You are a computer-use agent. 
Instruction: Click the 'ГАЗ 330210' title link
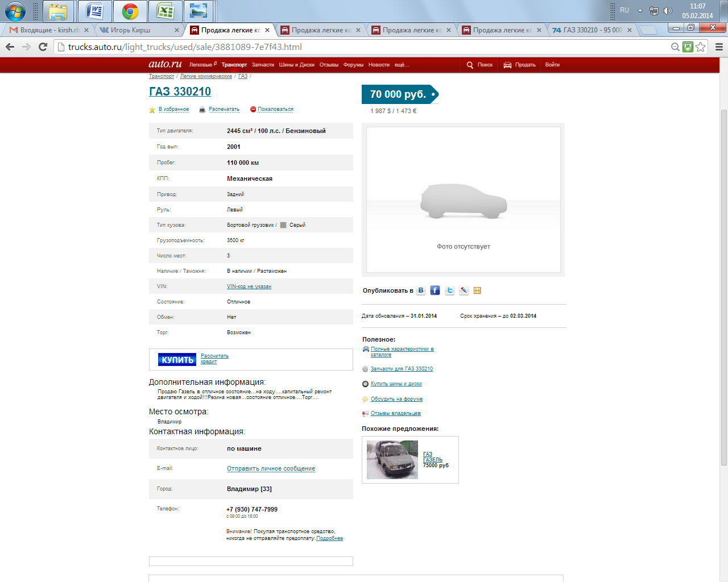coord(180,92)
